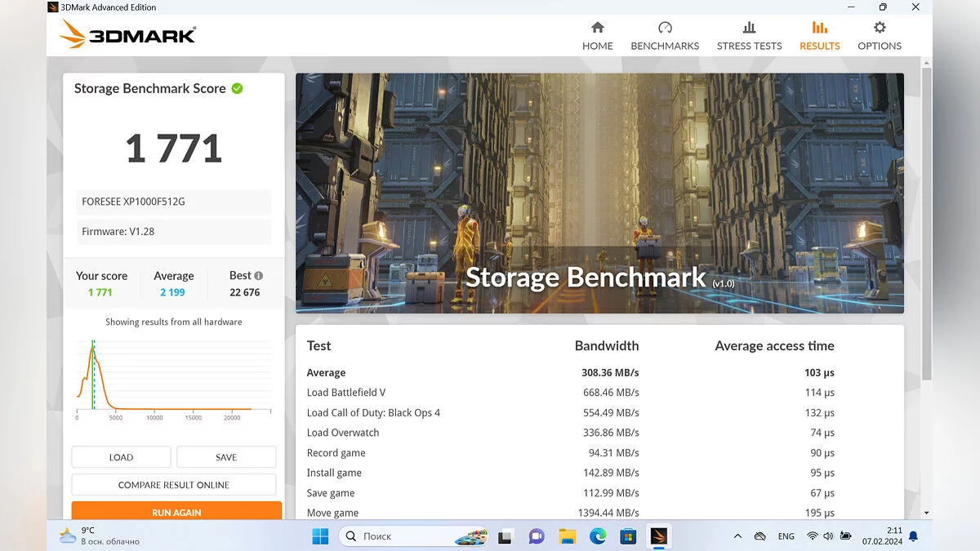The height and width of the screenshot is (551, 980).
Task: Click the info icon next to Best
Action: [258, 276]
